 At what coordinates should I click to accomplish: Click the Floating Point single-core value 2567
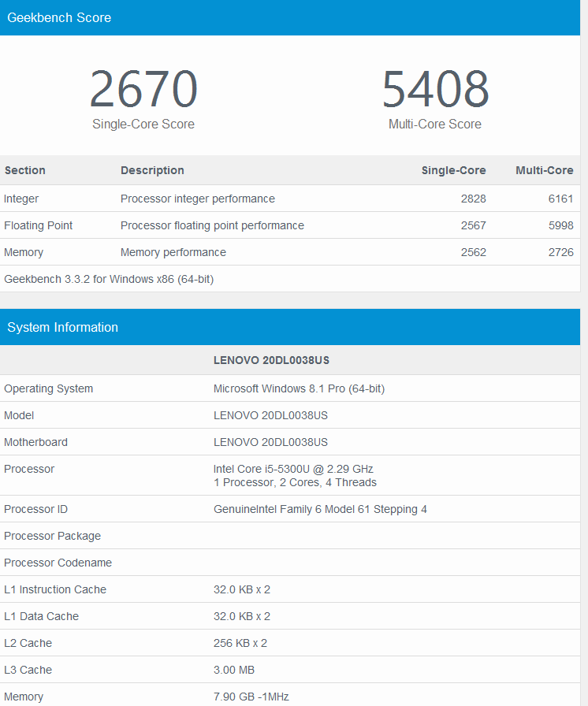click(473, 225)
